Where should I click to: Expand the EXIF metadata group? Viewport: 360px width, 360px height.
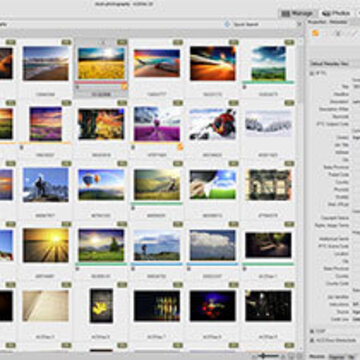click(312, 331)
